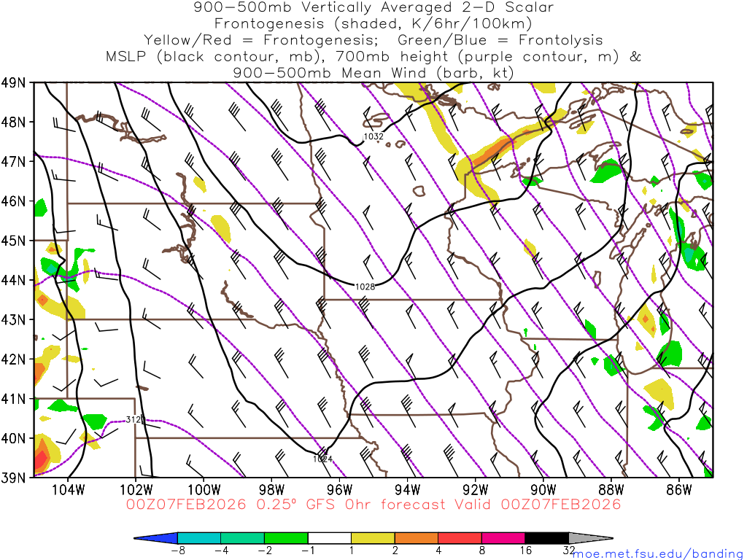Screen dimensions: 747x560
Task: Click the 312 purple height contour label
Action: pyautogui.click(x=133, y=419)
